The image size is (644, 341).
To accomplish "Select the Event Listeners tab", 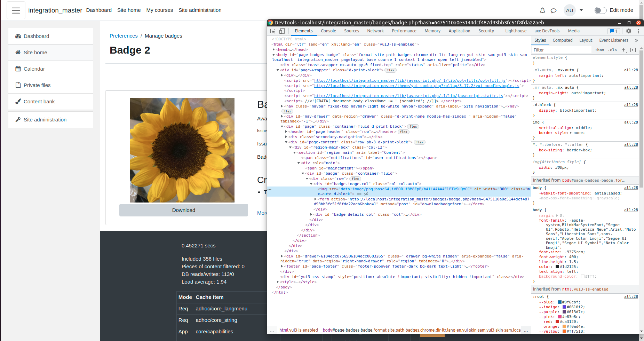I will 614,40.
